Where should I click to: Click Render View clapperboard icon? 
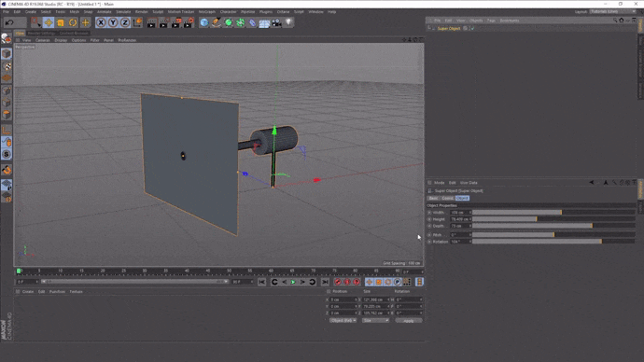pyautogui.click(x=151, y=23)
